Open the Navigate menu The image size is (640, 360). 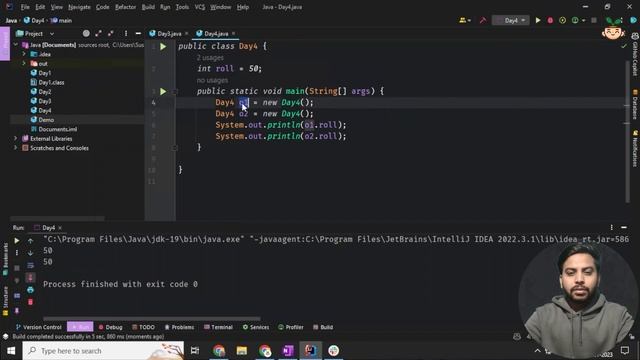pos(79,7)
